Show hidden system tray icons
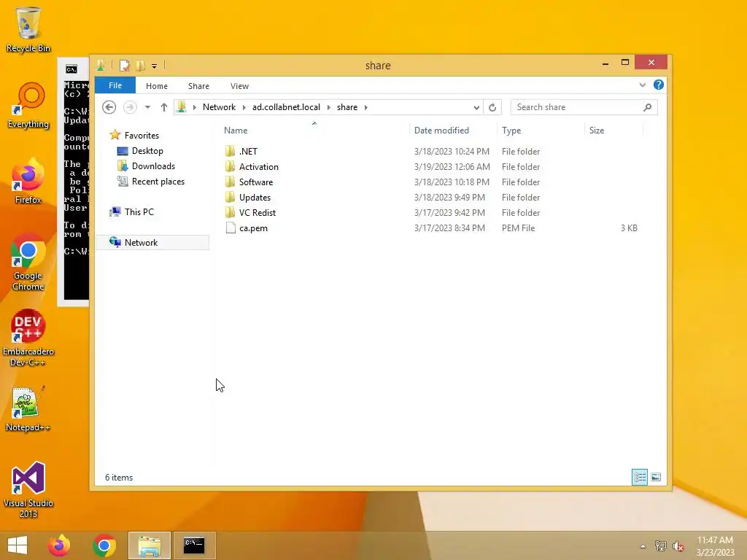This screenshot has height=560, width=747. [x=643, y=546]
